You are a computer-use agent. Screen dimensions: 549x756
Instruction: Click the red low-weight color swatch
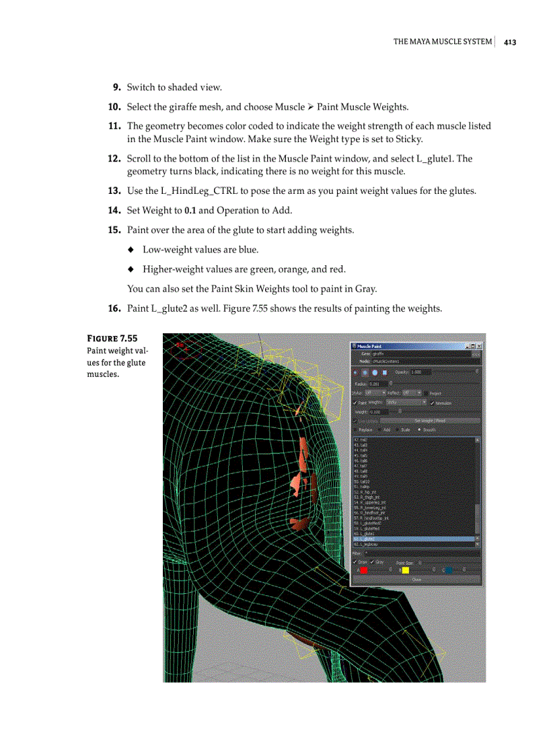364,570
